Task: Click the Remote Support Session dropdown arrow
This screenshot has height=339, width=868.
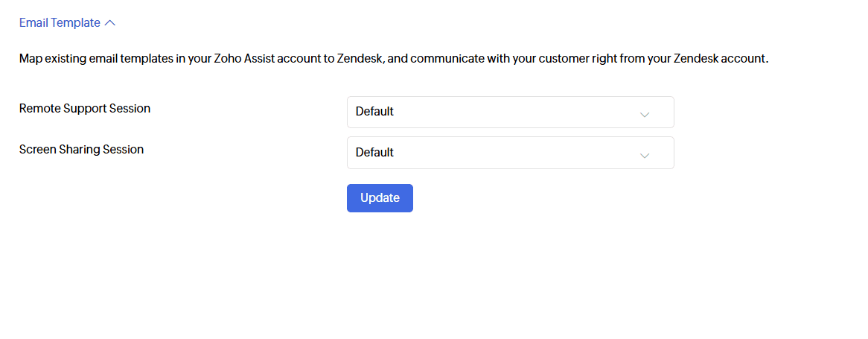Action: click(645, 115)
